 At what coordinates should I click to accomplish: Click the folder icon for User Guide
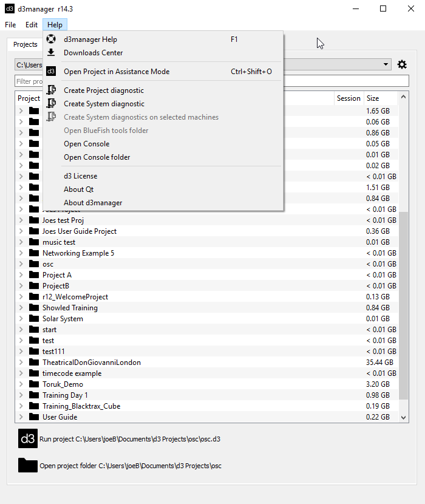(34, 417)
